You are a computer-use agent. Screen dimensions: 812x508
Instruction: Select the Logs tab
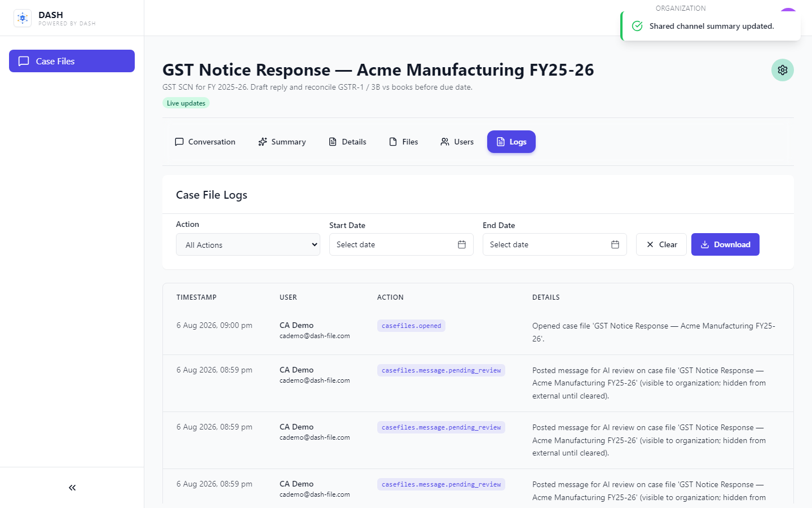point(511,142)
